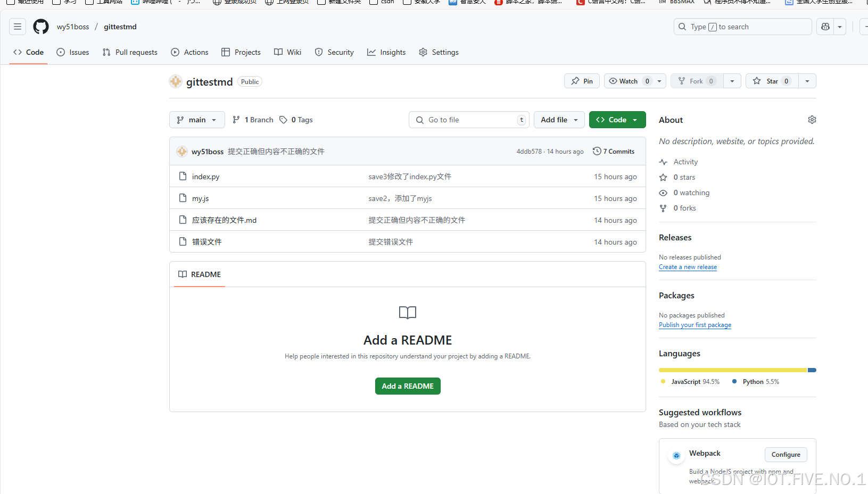Open the Security shield icon
The image size is (868, 494).
pyautogui.click(x=319, y=52)
